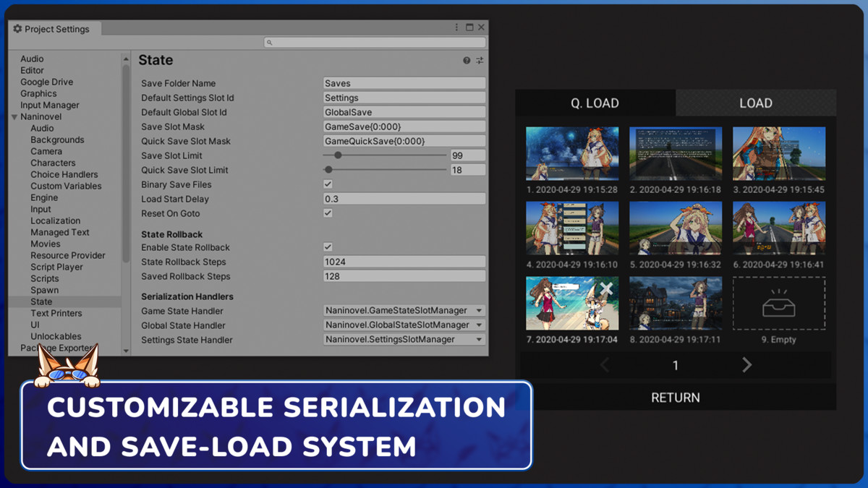Select Camera under Naninovel
This screenshot has height=488, width=868.
point(46,151)
